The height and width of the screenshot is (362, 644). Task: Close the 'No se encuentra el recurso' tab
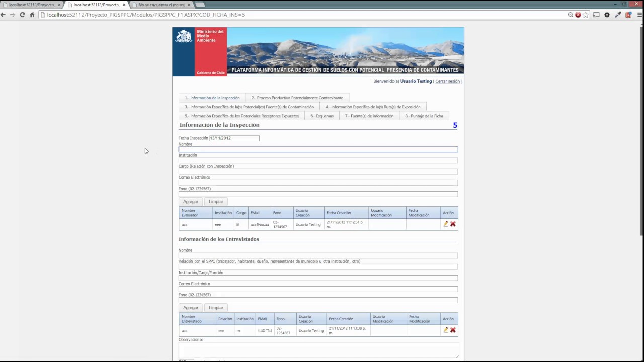pyautogui.click(x=189, y=5)
